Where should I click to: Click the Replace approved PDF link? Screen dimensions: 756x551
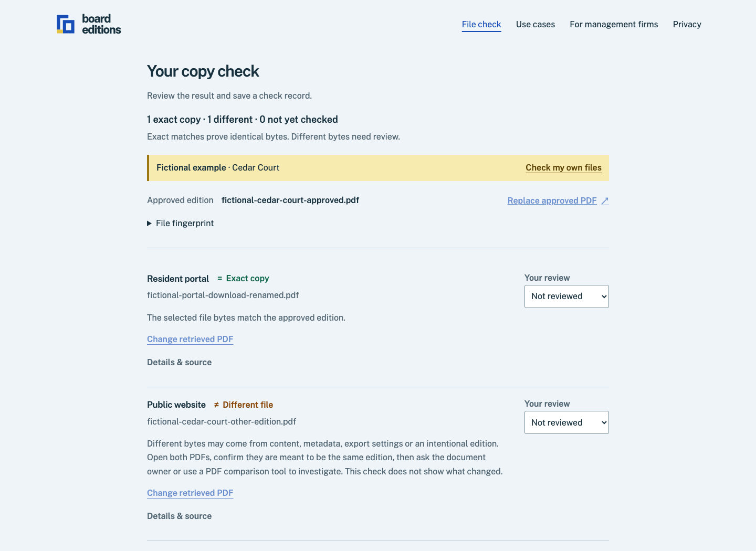pos(552,201)
